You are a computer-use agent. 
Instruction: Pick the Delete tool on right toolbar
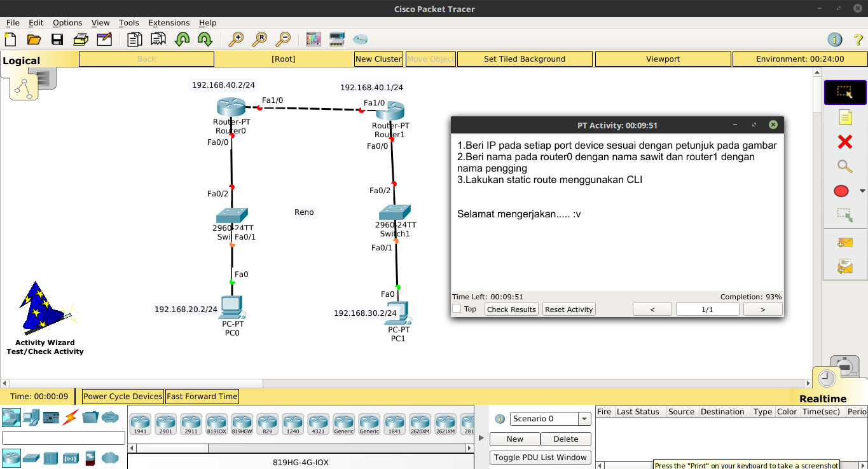tap(844, 142)
